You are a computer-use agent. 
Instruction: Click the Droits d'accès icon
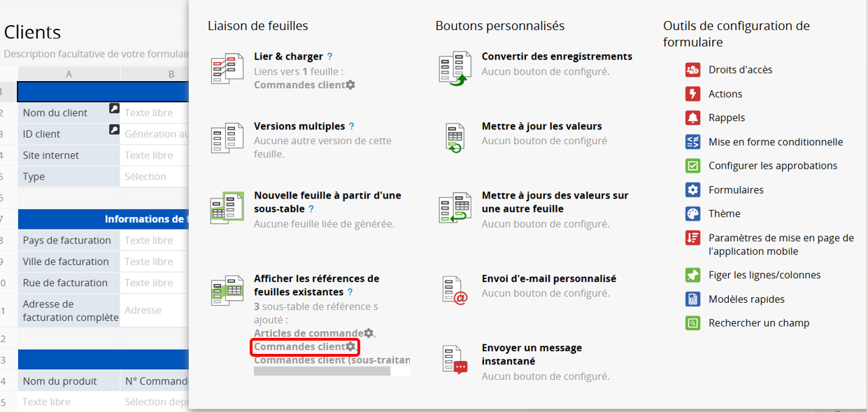[692, 70]
